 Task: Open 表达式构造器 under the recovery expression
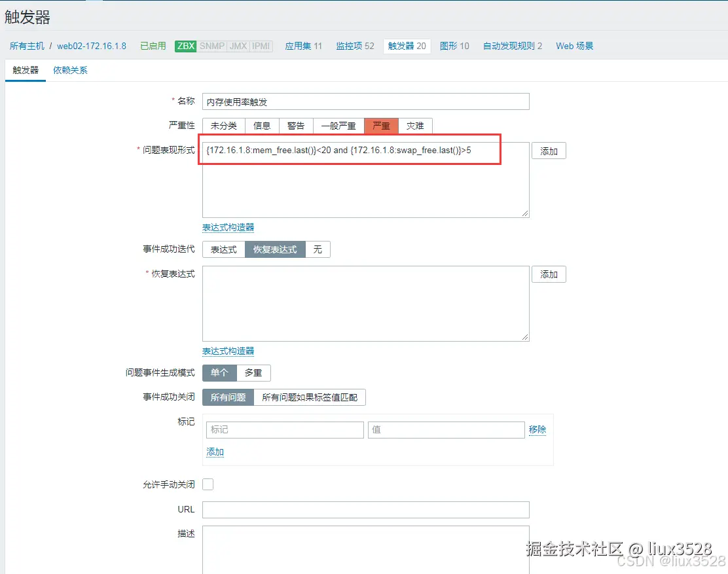pyautogui.click(x=228, y=351)
